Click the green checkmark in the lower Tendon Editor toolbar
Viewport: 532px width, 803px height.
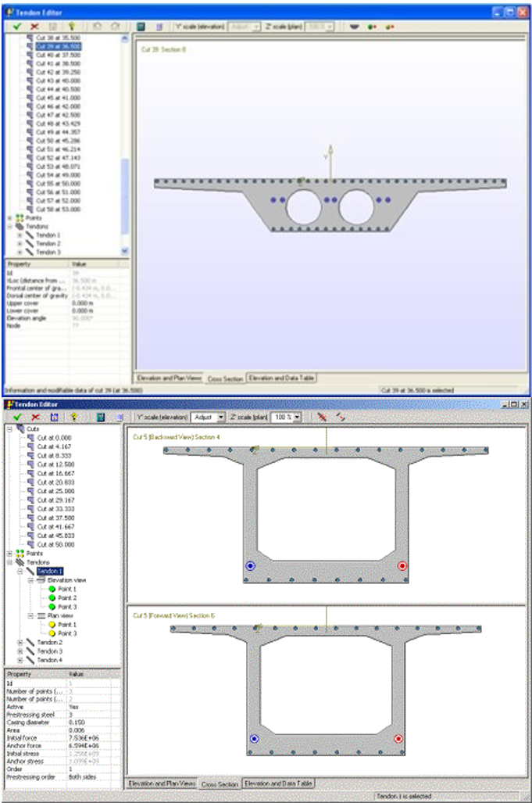coord(16,418)
